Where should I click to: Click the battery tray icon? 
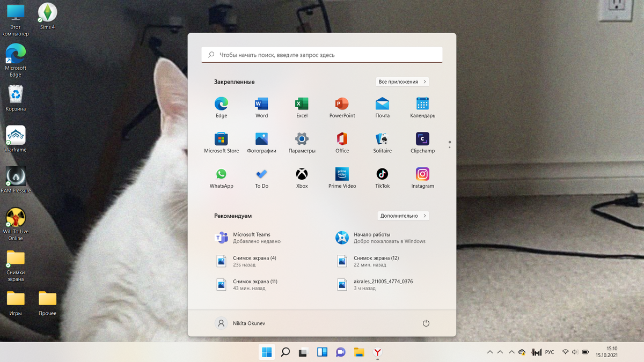(x=584, y=352)
